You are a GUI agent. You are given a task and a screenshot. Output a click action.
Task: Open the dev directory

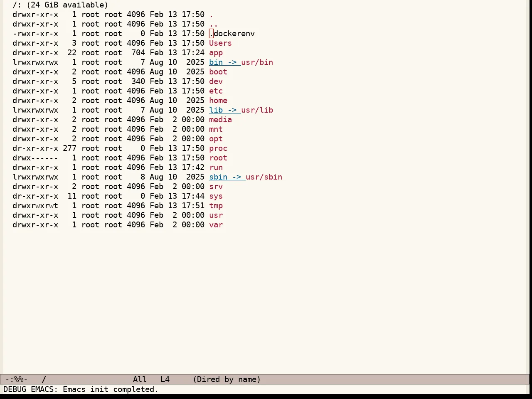[216, 81]
